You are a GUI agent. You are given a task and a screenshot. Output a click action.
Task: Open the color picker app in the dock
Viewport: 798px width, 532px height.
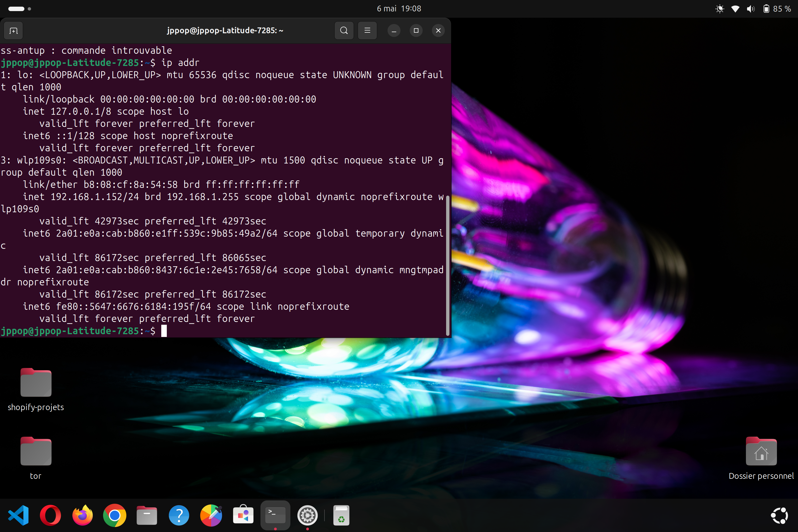click(x=211, y=515)
